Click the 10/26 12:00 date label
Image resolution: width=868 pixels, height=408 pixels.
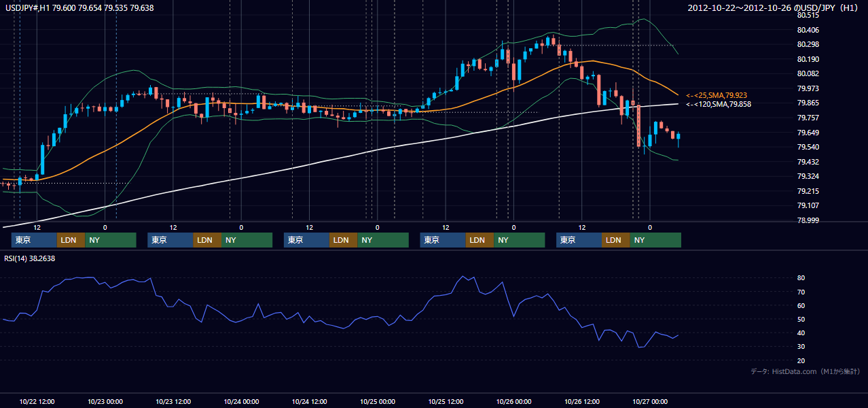coord(581,401)
